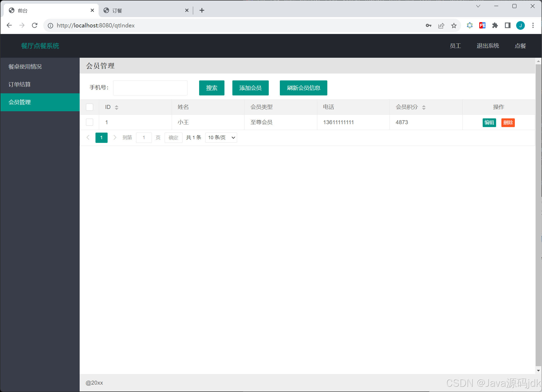The height and width of the screenshot is (392, 542).
Task: Click the notification bell icon
Action: (x=470, y=25)
